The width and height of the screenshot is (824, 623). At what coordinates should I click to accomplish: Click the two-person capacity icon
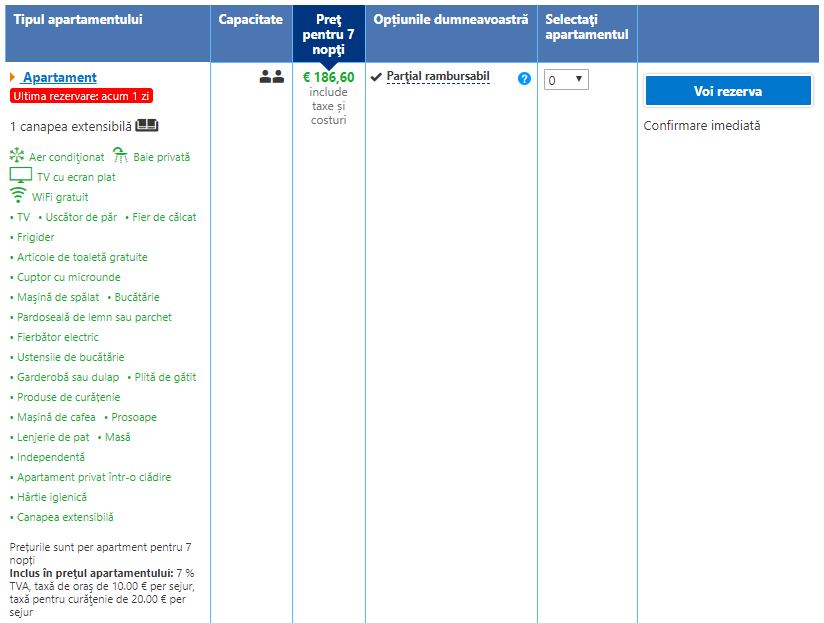(x=271, y=77)
